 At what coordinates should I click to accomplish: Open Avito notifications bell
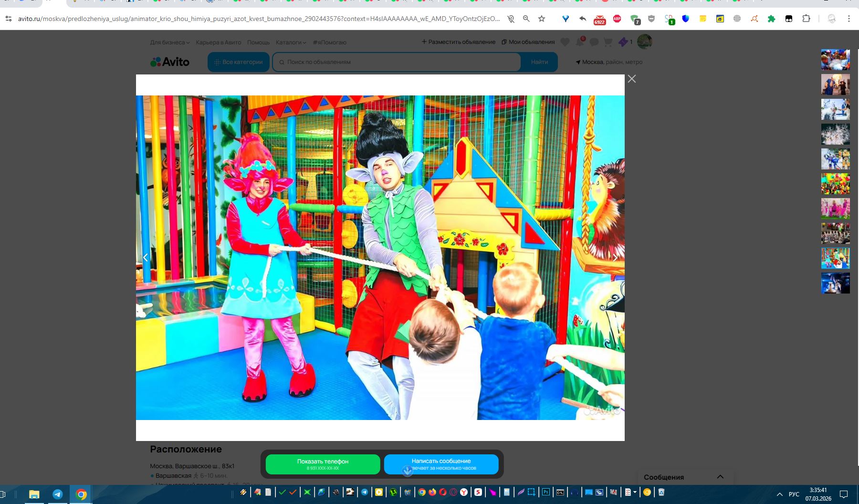click(x=580, y=42)
